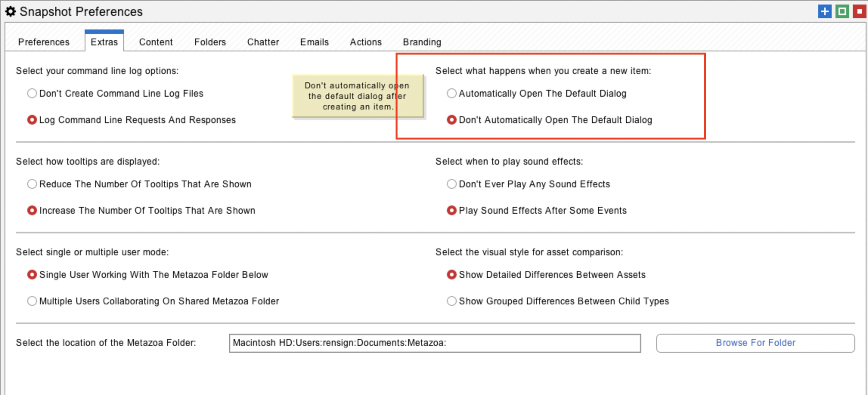
Task: Open the Content tab
Action: click(156, 42)
